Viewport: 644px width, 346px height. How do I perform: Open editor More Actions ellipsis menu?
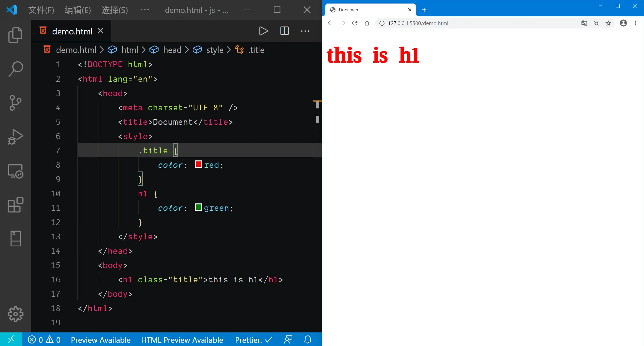click(305, 31)
